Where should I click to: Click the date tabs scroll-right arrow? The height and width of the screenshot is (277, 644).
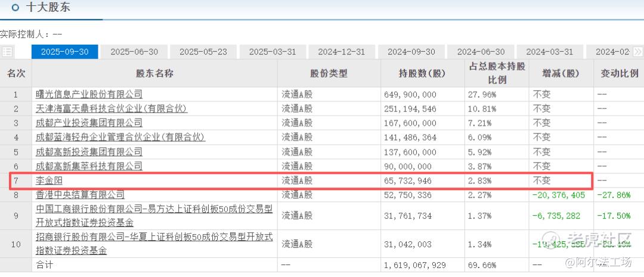[638, 52]
